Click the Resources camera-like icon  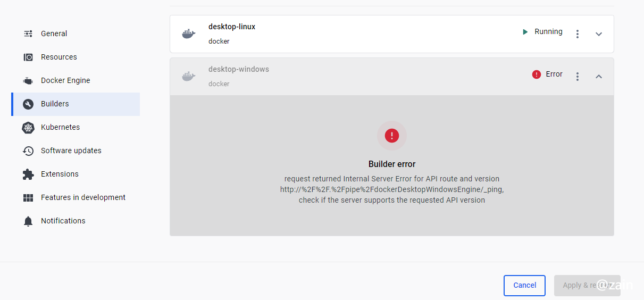tap(28, 57)
